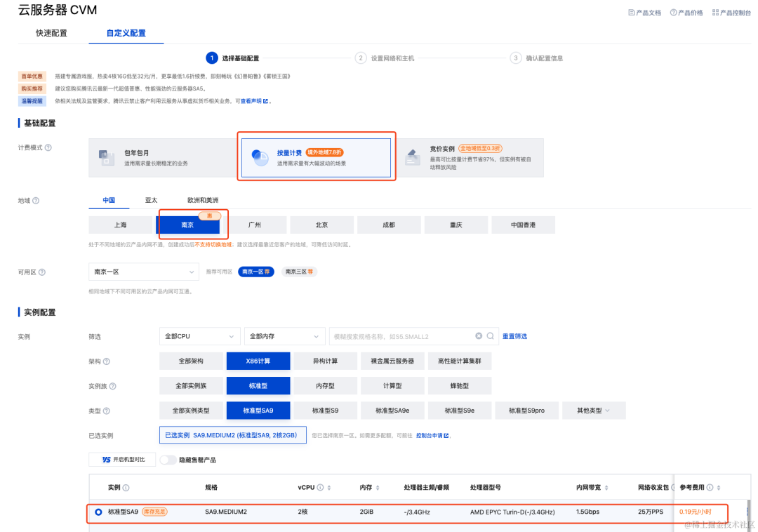Click the 按量计费 pie chart icon
Screen dimensions: 758x532
coord(260,157)
